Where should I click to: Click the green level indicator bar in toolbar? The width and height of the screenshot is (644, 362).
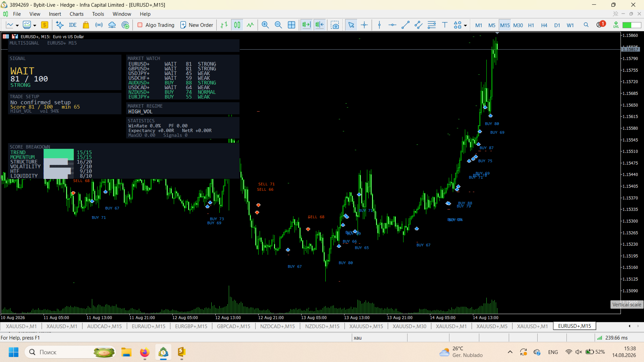click(632, 25)
